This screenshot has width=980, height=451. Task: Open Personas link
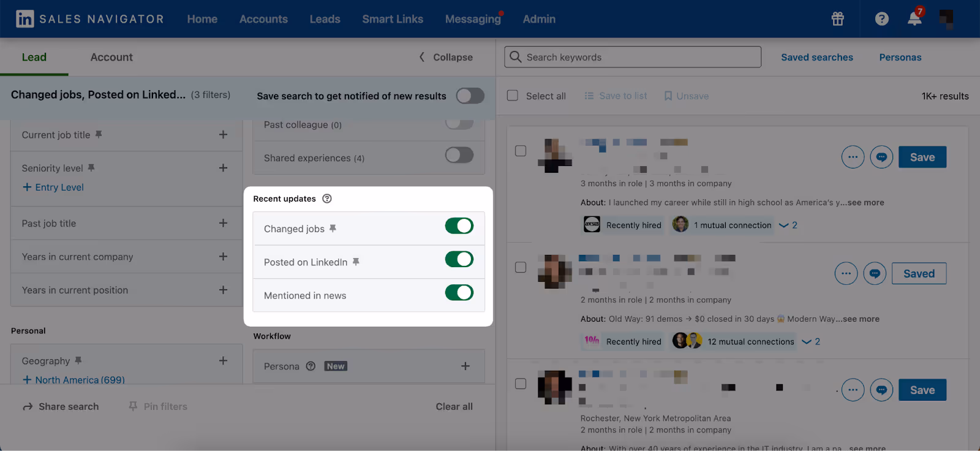coord(900,57)
